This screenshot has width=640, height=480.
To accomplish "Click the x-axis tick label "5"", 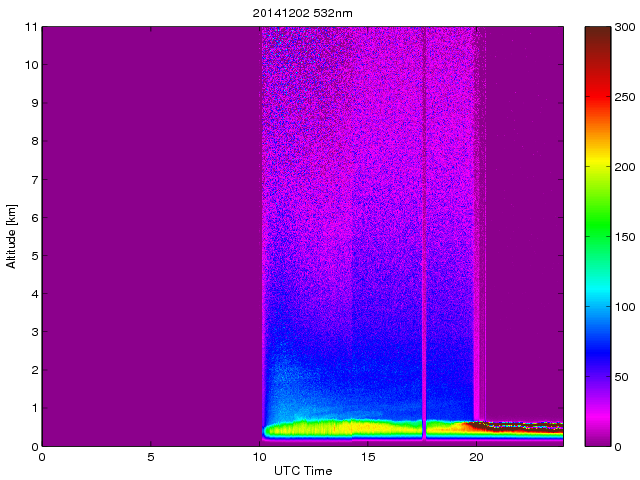I will (151, 457).
